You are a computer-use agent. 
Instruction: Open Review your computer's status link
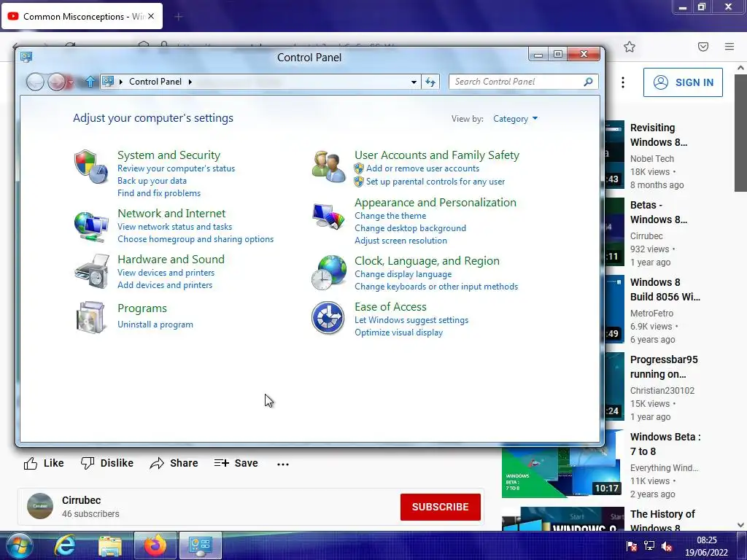[176, 168]
